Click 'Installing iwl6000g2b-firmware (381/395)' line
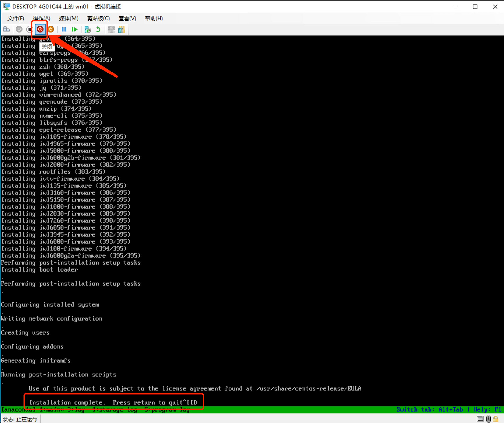The width and height of the screenshot is (504, 423). (71, 157)
